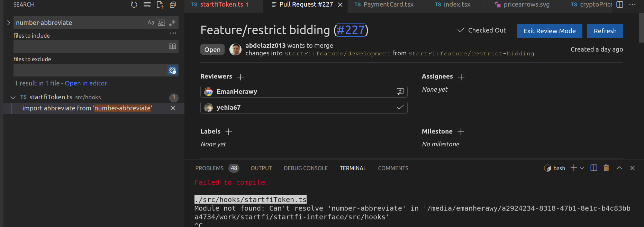The width and height of the screenshot is (644, 227).
Task: Close the Pull Request #227 tab
Action: coord(340,4)
